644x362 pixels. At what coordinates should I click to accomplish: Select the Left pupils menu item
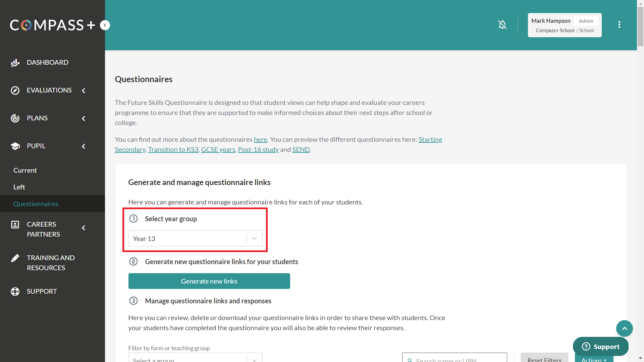click(x=19, y=187)
